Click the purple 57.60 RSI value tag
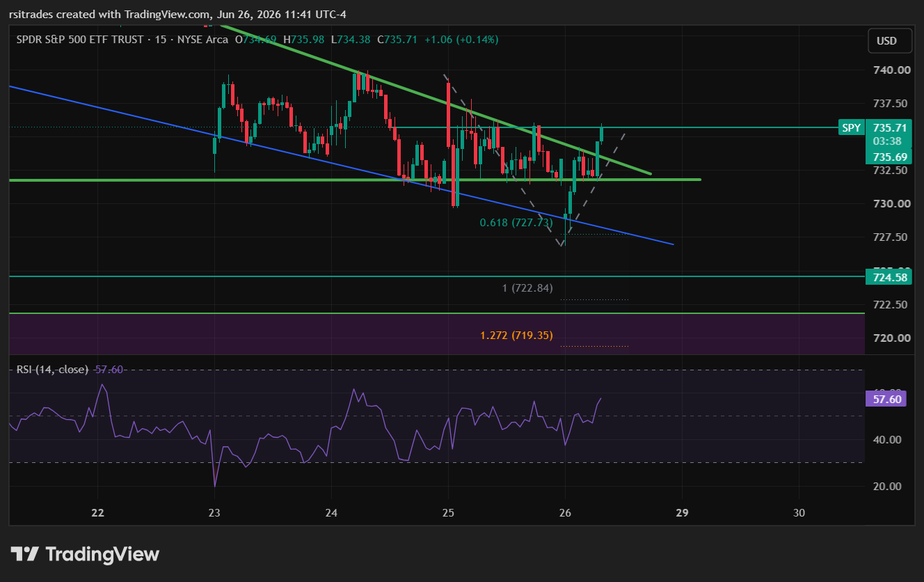The height and width of the screenshot is (582, 924). click(x=886, y=399)
